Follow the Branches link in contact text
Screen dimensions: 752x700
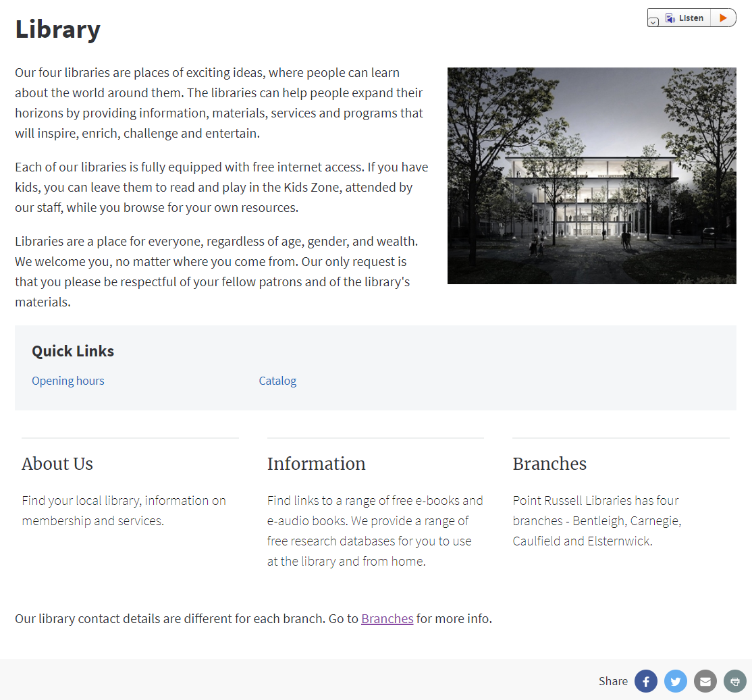tap(387, 618)
